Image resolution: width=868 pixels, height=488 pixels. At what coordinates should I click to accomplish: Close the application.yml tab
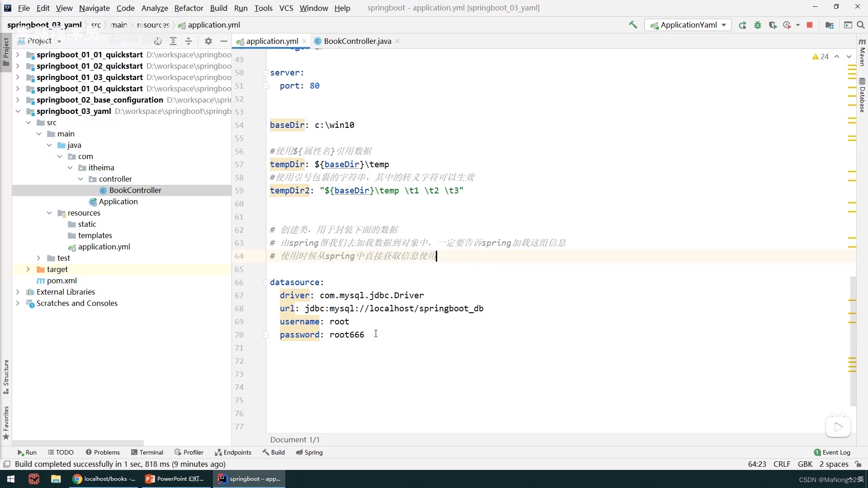click(304, 41)
